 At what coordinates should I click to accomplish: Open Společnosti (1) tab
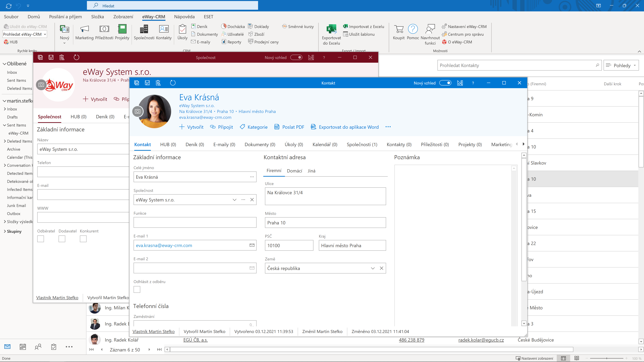pos(362,144)
